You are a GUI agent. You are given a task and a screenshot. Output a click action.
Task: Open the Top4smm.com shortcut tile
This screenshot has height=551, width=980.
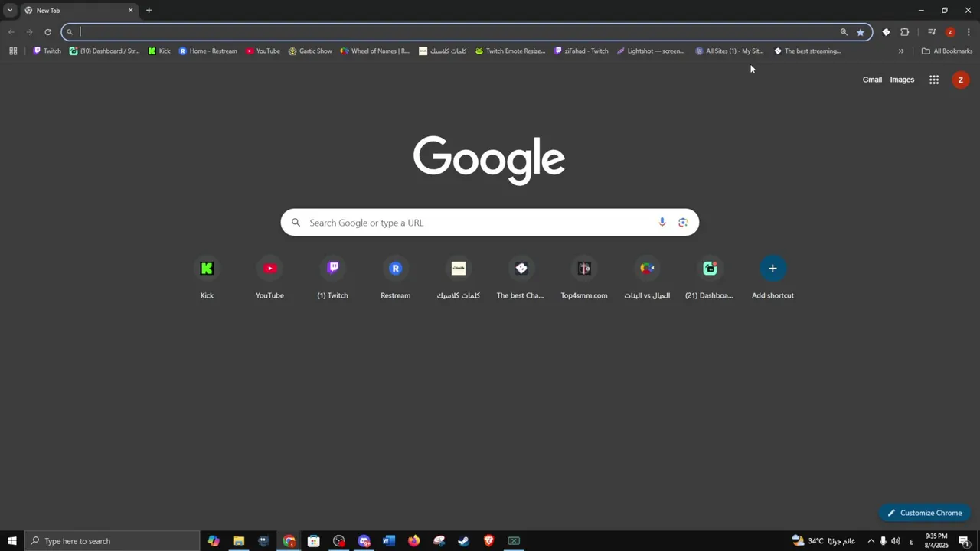pos(584,278)
